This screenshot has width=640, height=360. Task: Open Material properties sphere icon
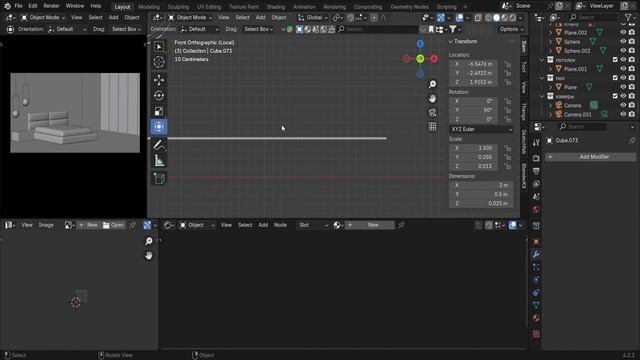pyautogui.click(x=536, y=318)
